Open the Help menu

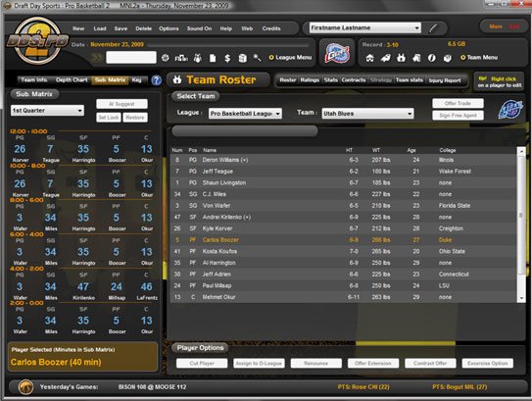tap(226, 28)
